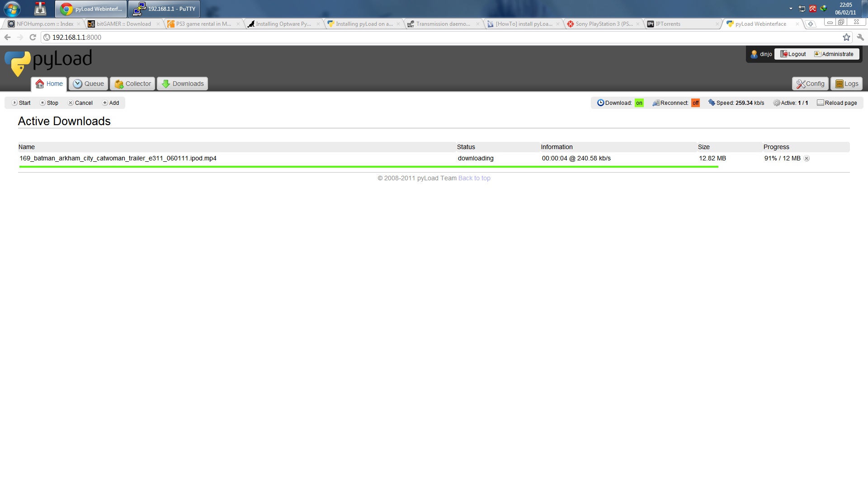The image size is (868, 488).
Task: Click the Start downloads button
Action: pos(21,103)
